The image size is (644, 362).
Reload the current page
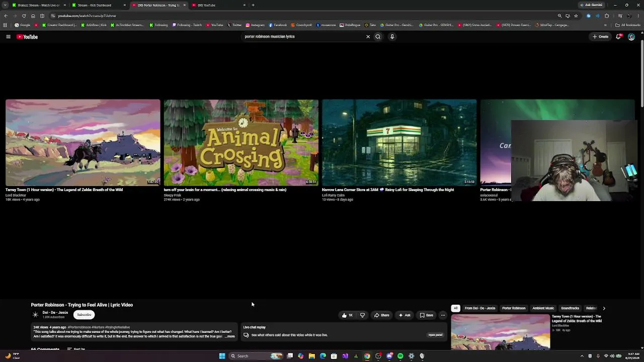(x=24, y=16)
